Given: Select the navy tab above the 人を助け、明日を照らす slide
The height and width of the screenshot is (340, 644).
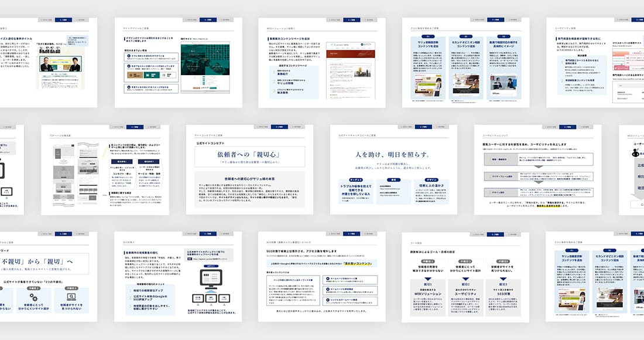Looking at the screenshot, I should 423,127.
